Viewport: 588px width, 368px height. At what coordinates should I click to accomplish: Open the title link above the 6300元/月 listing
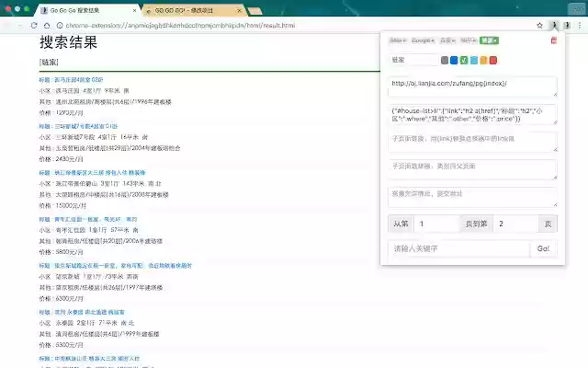123,266
